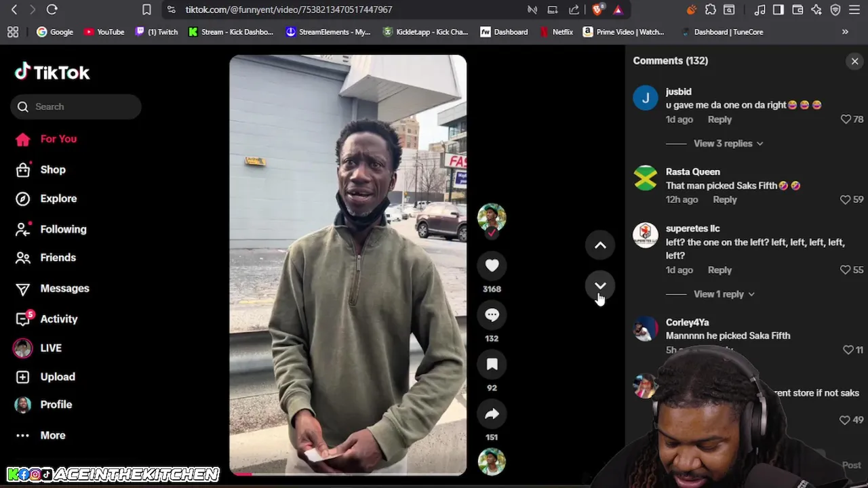Open Dashboard | TuneCore bookmark
868x488 pixels.
[722, 32]
